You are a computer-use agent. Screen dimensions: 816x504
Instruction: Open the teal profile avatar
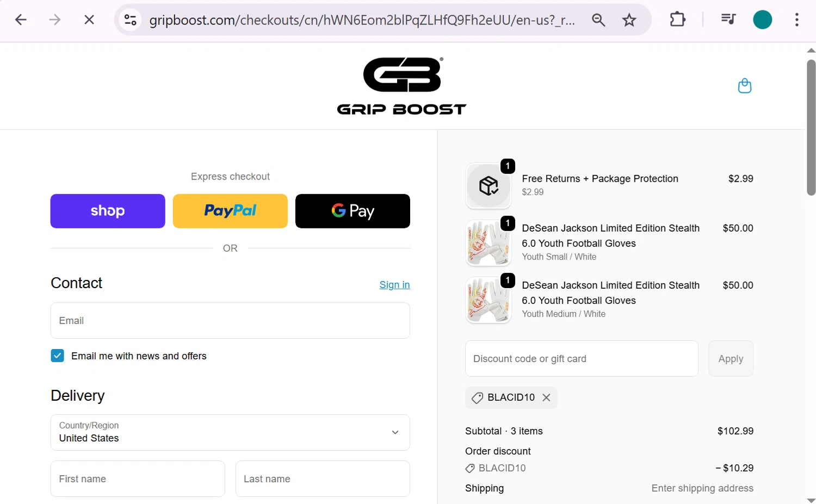[763, 20]
